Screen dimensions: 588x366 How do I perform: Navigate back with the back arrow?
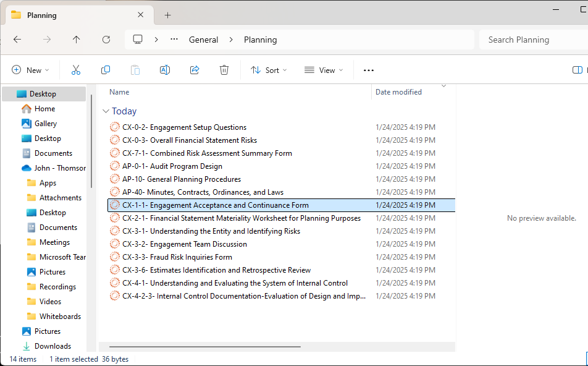pos(17,40)
